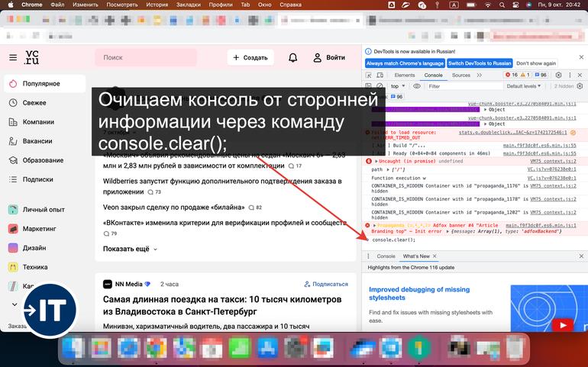This screenshot has height=367, width=588.
Task: Select the Console tab in the drawer
Action: 386,256
